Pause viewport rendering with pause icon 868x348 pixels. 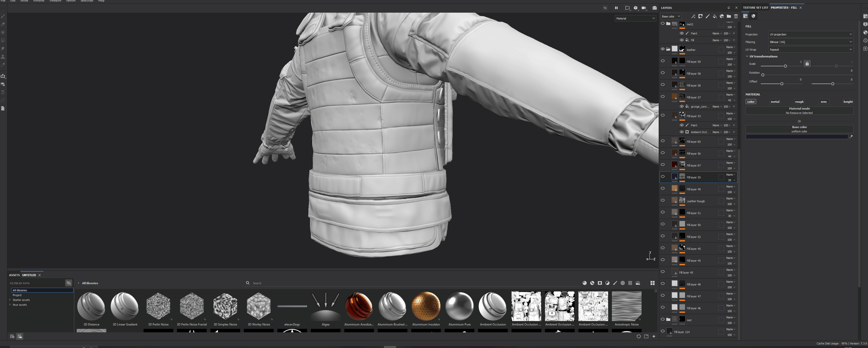tap(616, 8)
